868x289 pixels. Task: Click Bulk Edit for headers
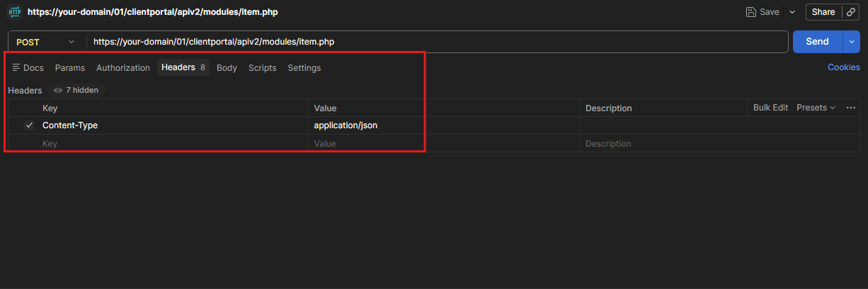pyautogui.click(x=770, y=108)
